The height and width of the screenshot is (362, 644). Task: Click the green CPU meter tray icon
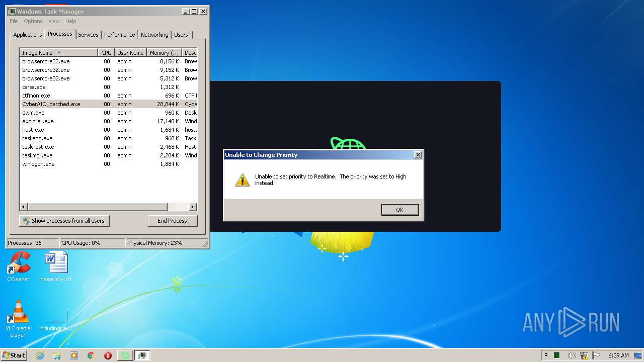[x=557, y=355]
